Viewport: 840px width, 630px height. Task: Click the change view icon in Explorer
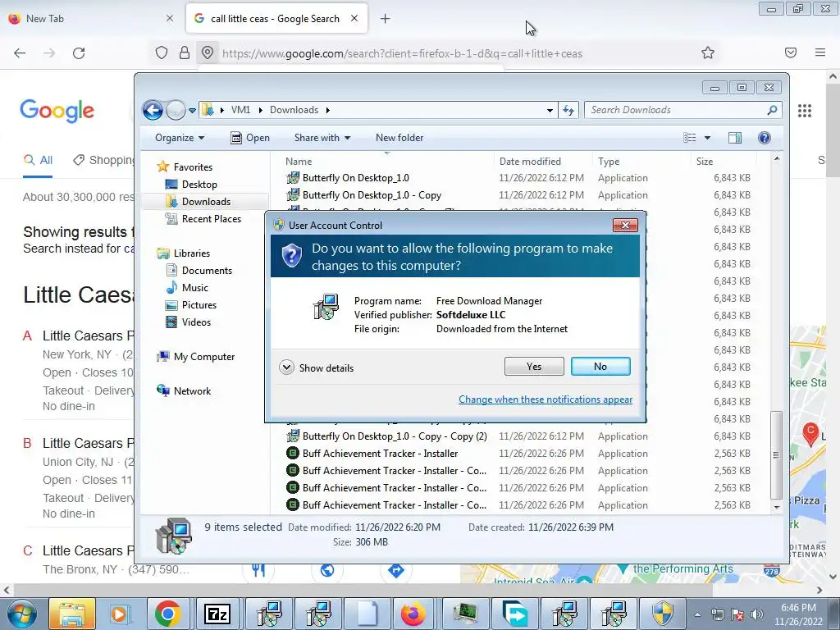click(x=689, y=138)
